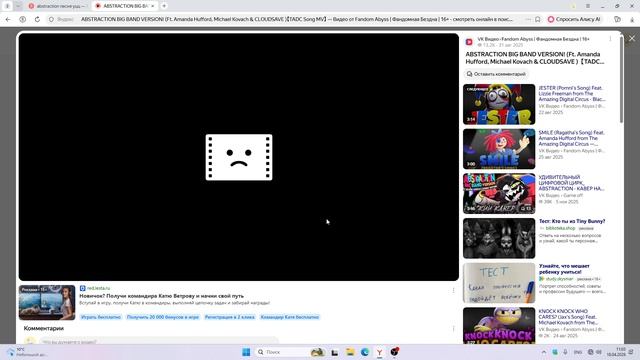Click the microphone tray icon
The height and width of the screenshot is (360, 640).
click(x=565, y=352)
